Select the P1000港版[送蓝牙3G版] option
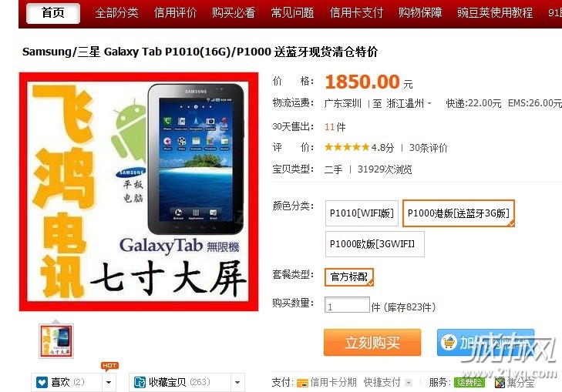Viewport: 562px width, 392px height. (x=459, y=213)
